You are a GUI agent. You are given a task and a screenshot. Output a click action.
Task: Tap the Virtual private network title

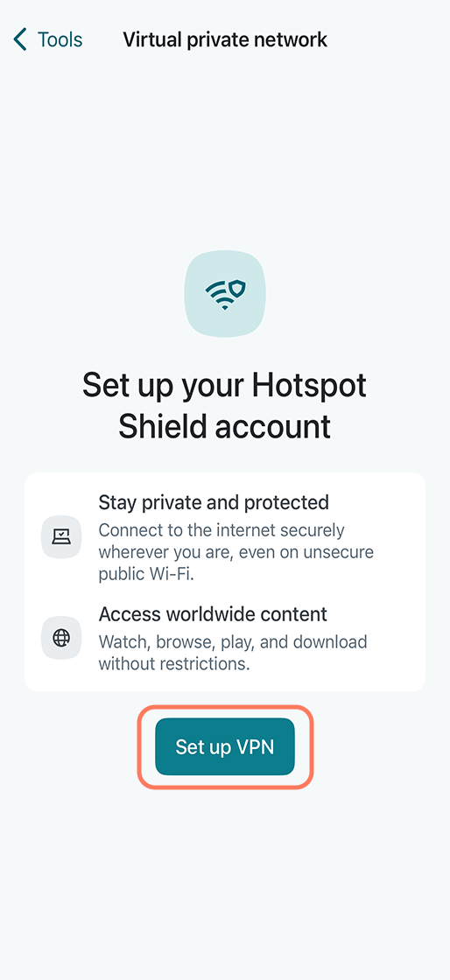coord(225,39)
